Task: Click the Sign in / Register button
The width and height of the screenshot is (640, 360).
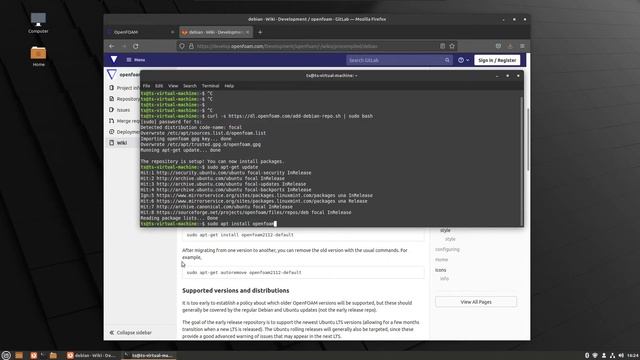Action: [x=497, y=60]
